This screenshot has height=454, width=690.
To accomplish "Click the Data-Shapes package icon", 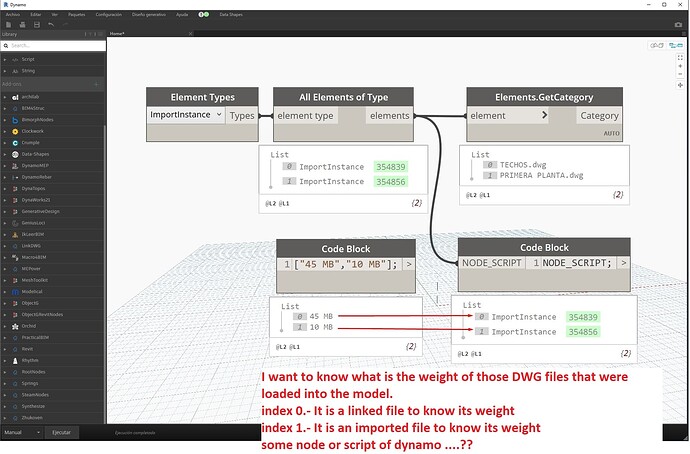I will tap(15, 154).
